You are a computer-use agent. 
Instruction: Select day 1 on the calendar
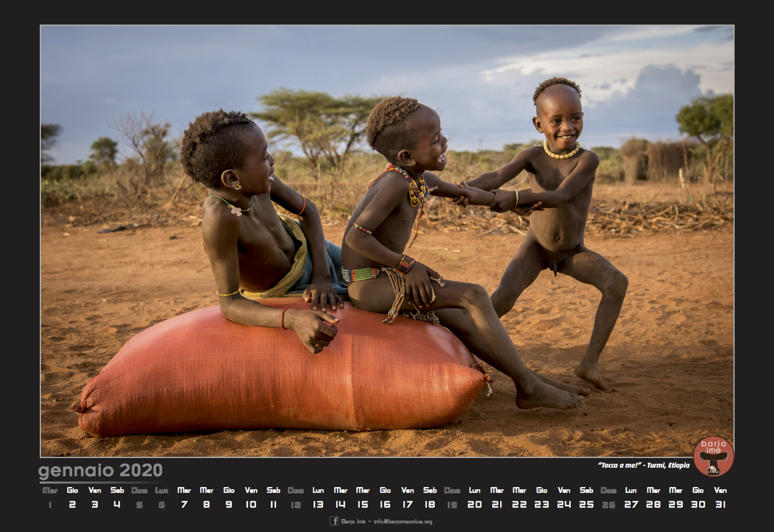point(50,505)
